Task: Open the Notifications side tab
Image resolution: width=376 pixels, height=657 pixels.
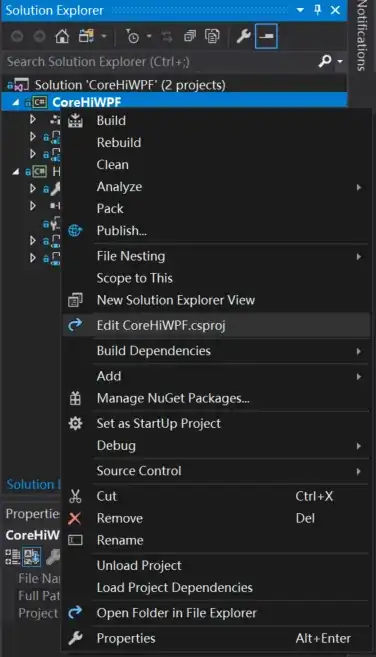Action: 362,36
